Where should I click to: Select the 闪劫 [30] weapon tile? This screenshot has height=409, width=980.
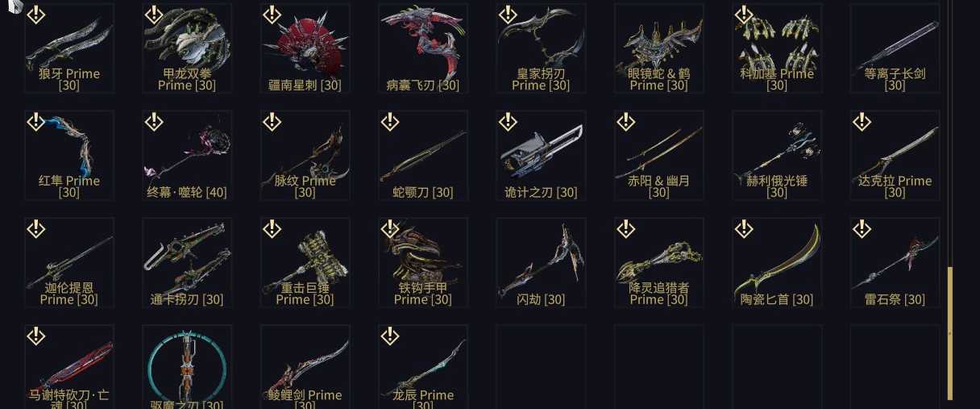[541, 262]
